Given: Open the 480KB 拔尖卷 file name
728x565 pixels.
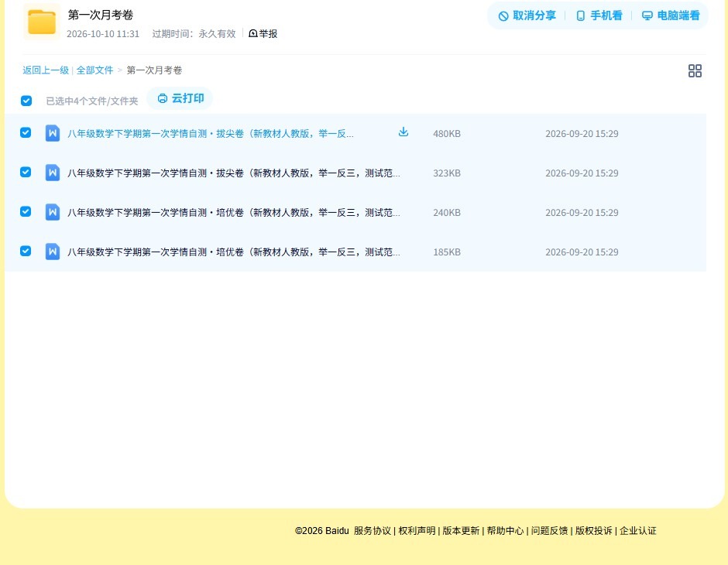Looking at the screenshot, I should tap(211, 134).
